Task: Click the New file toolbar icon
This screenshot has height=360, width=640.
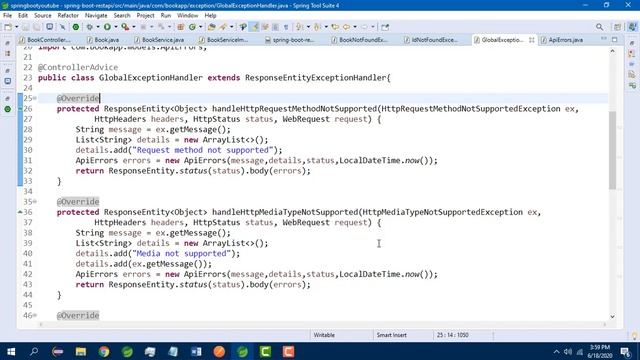Action: click(7, 27)
